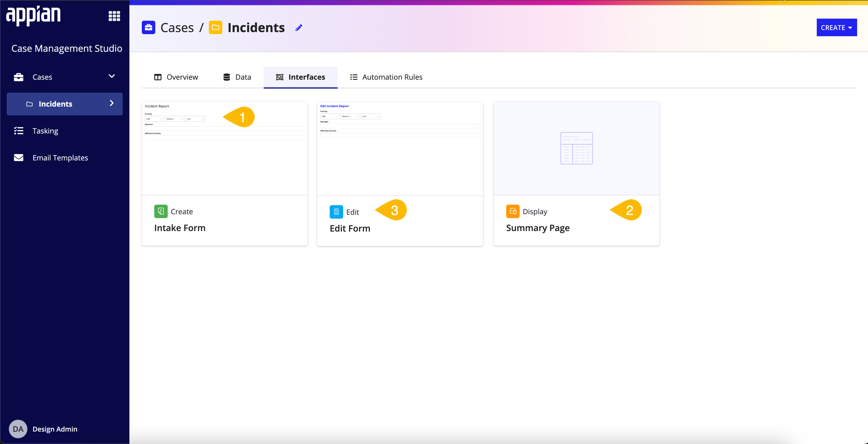The image size is (868, 444).
Task: Click the Data tab database icon
Action: pyautogui.click(x=227, y=77)
